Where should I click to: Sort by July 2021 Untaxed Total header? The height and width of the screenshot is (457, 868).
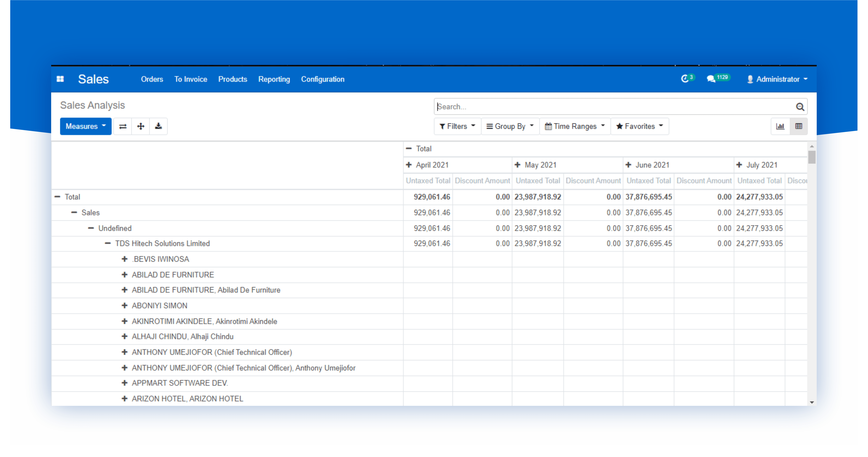tap(759, 181)
